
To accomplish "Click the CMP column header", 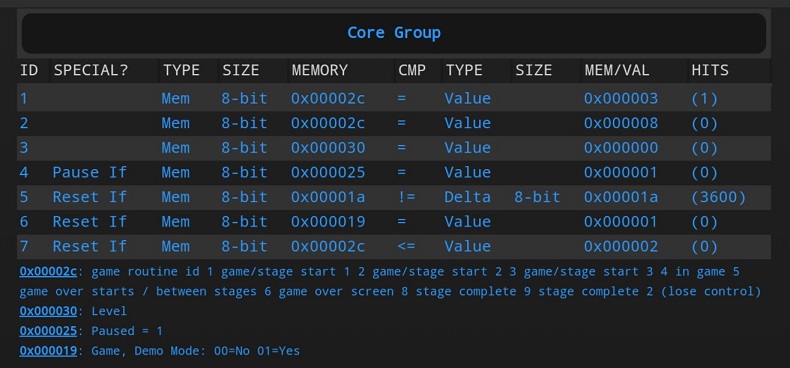I will (x=412, y=70).
